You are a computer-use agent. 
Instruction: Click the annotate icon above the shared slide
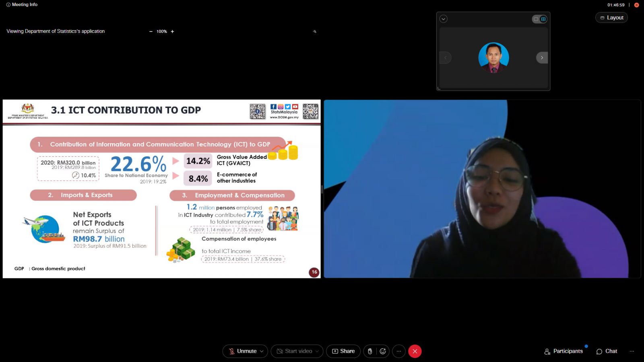click(x=314, y=31)
